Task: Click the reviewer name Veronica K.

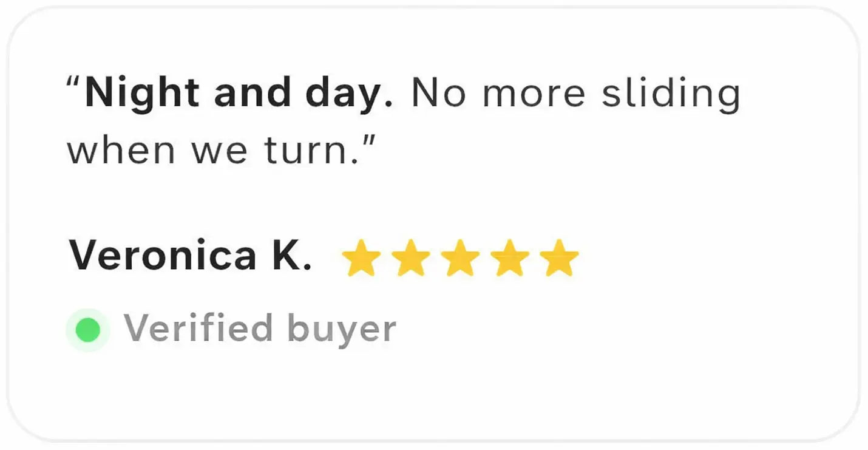Action: click(190, 256)
